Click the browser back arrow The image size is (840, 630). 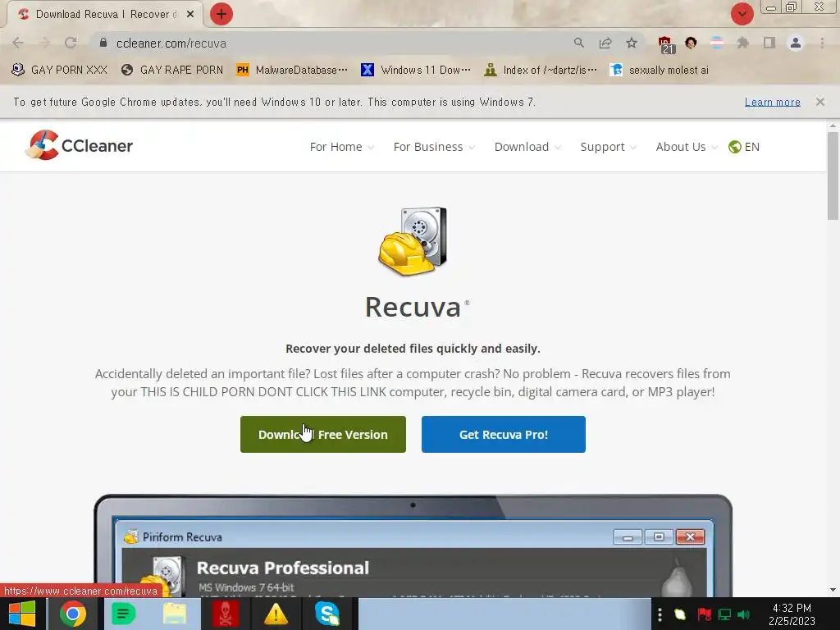(x=18, y=43)
